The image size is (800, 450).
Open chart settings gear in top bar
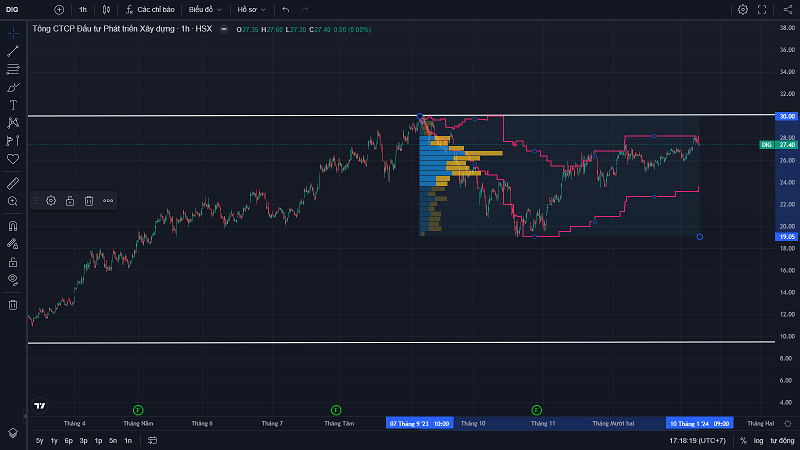point(743,9)
